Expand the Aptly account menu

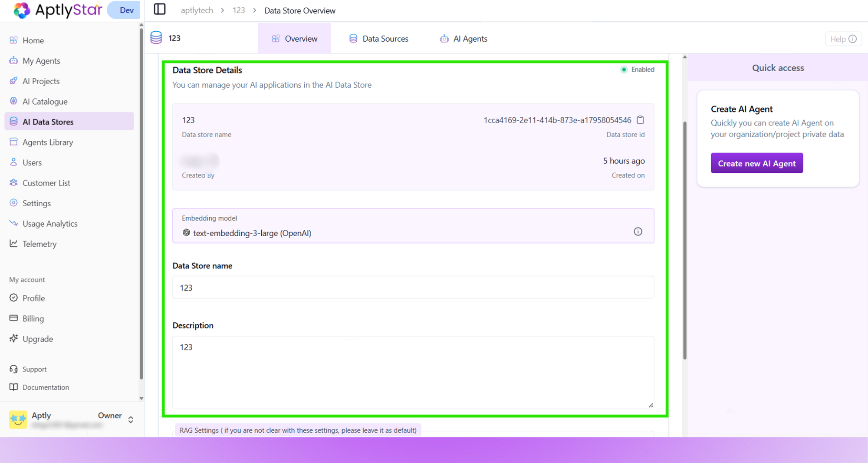(130, 419)
